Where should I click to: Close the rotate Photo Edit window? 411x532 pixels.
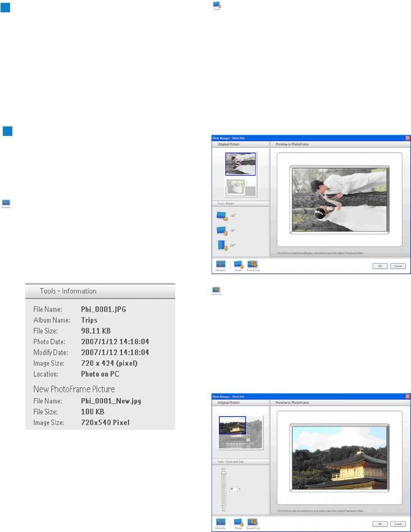[408, 138]
